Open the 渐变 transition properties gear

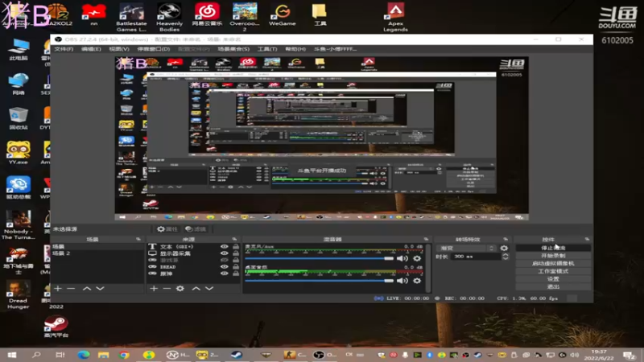(x=504, y=248)
